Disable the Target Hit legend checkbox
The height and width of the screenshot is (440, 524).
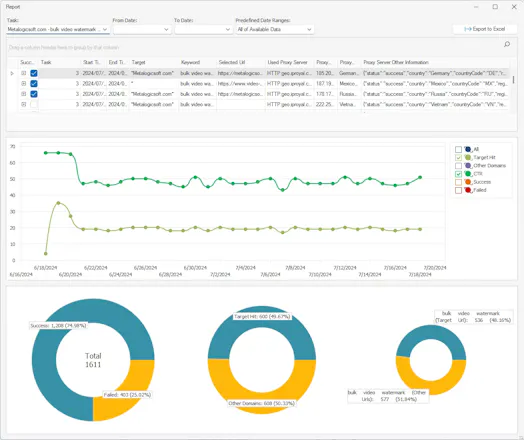[x=458, y=157]
